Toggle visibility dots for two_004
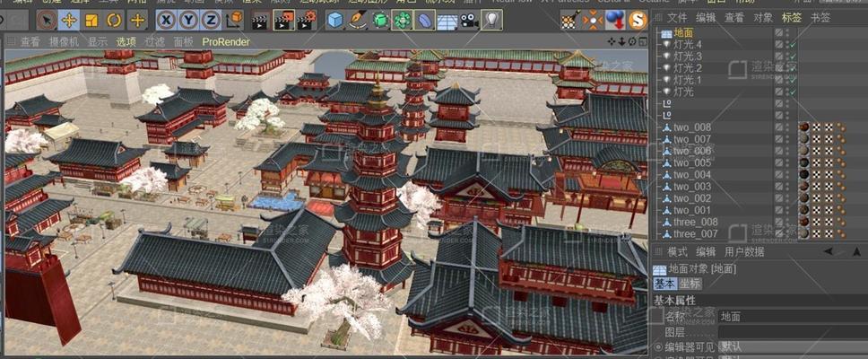Screen dimensions: 868x359 tap(787, 174)
